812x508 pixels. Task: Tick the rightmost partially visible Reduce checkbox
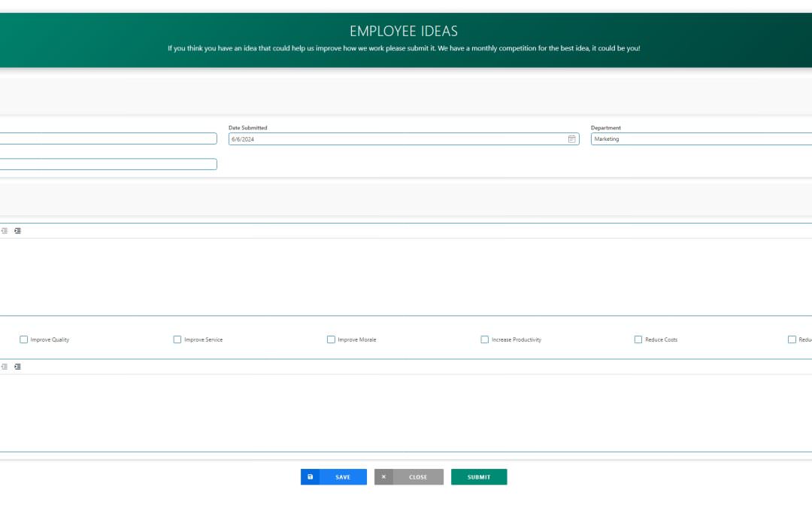point(791,339)
